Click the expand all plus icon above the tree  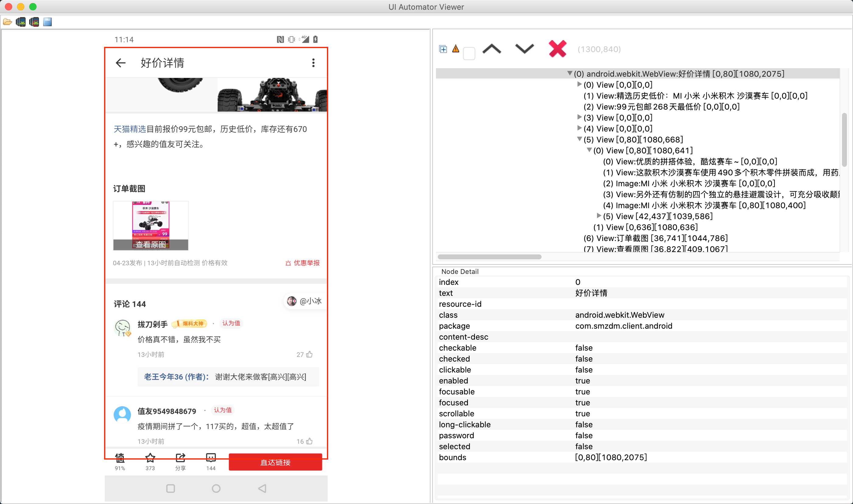tap(443, 49)
